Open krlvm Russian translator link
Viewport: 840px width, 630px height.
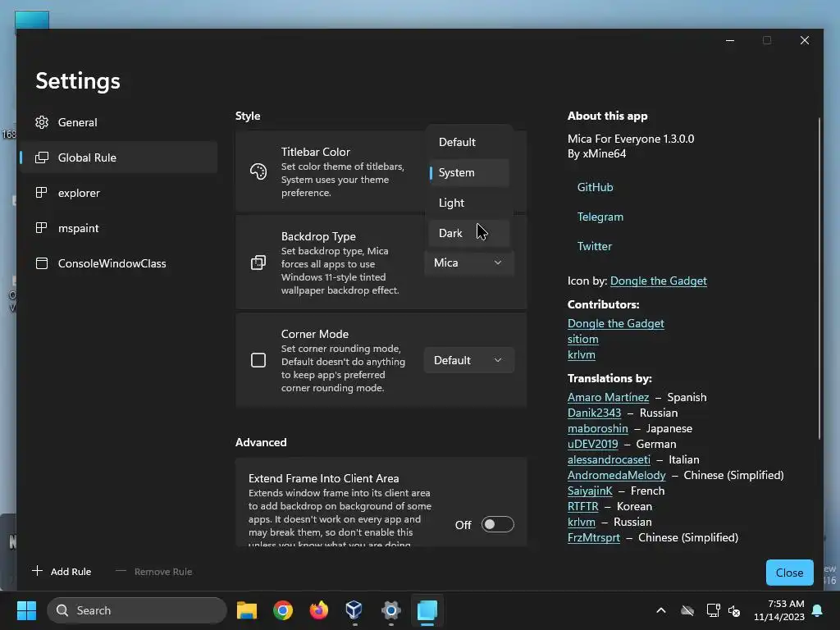[x=582, y=522]
